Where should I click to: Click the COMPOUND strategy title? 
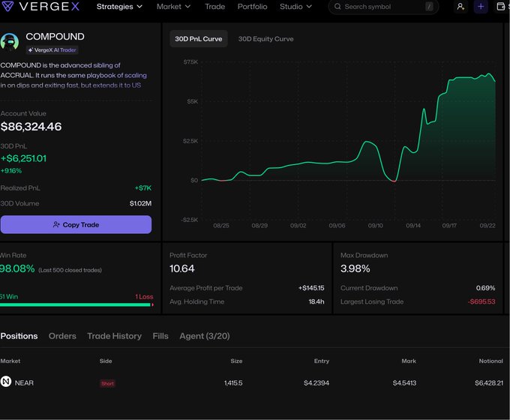pyautogui.click(x=55, y=37)
